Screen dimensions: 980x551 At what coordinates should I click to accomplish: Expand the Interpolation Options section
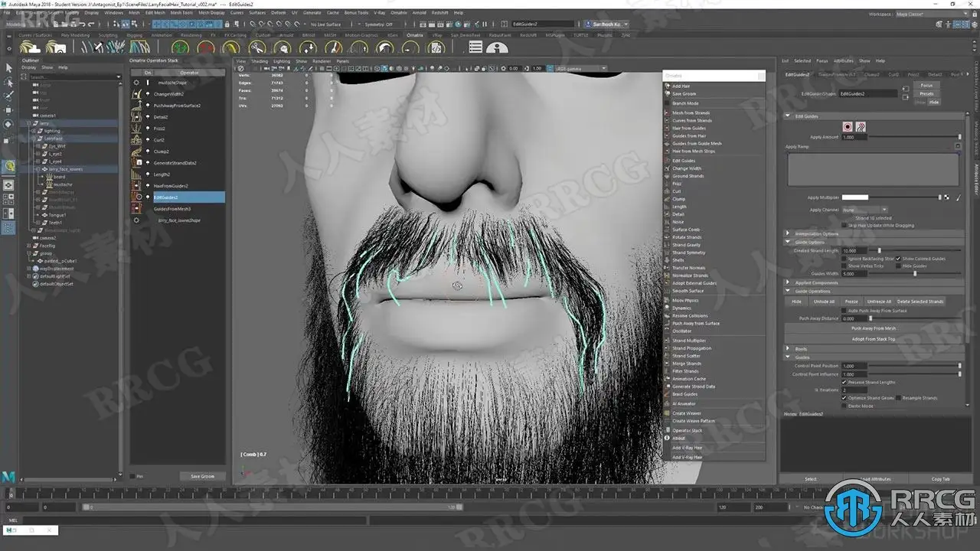coord(789,233)
